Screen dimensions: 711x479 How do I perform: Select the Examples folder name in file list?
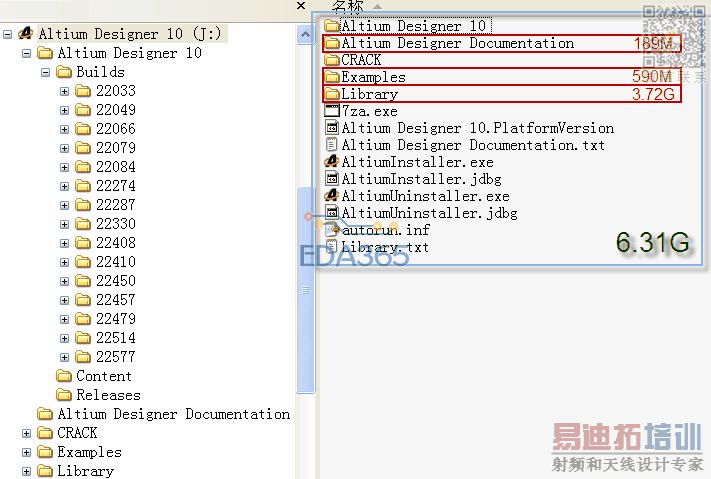373,77
